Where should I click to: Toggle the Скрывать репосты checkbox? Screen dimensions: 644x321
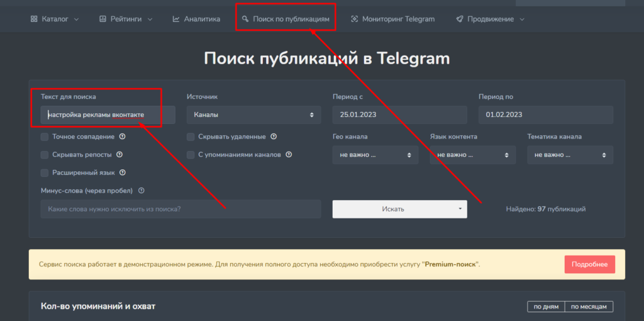(45, 154)
